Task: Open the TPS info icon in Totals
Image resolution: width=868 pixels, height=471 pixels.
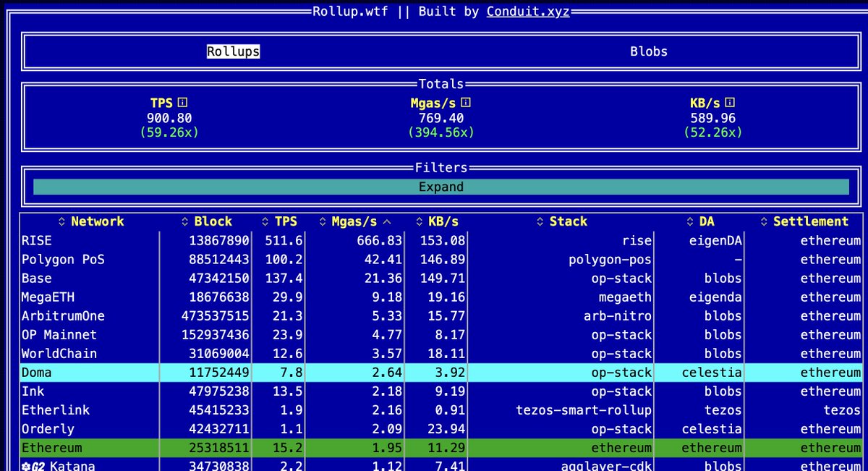Action: click(183, 103)
